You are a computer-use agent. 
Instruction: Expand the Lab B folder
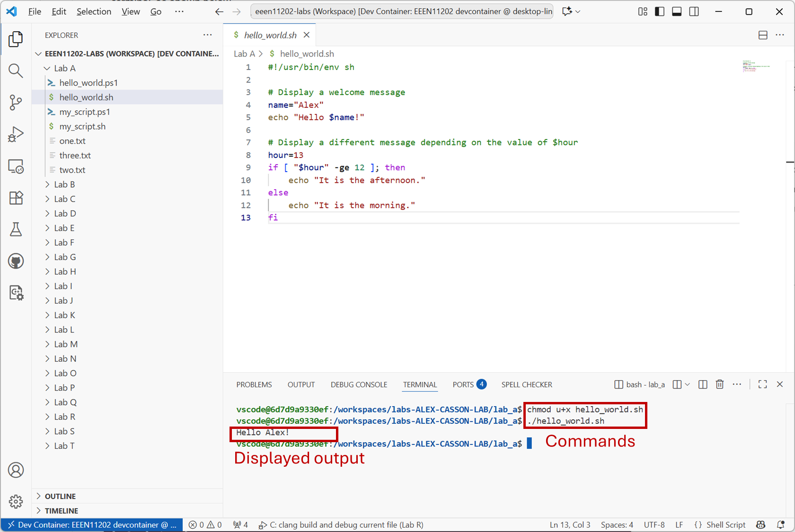(64, 184)
